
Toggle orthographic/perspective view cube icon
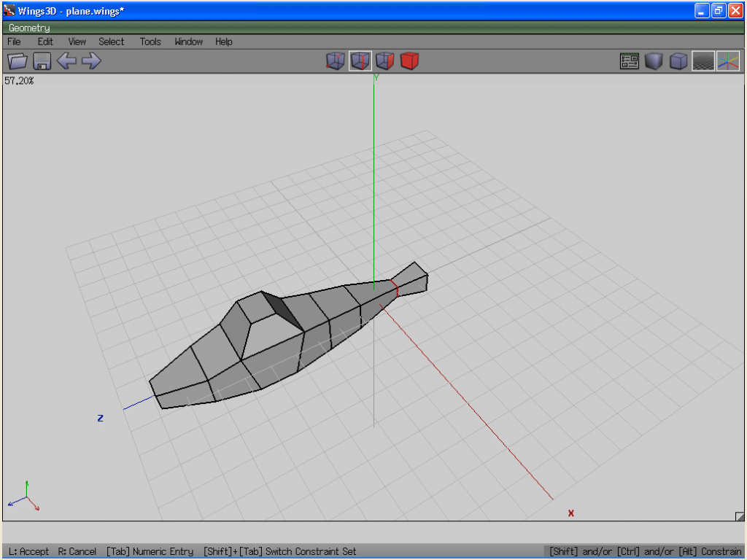678,61
